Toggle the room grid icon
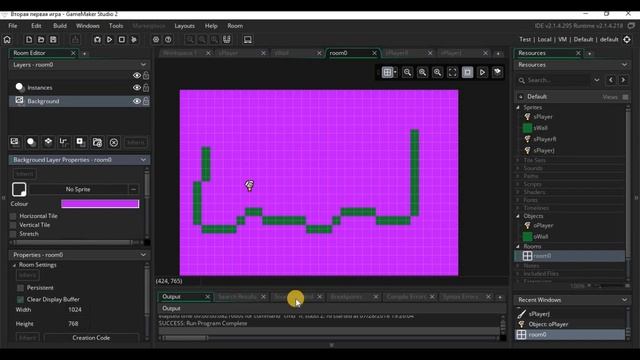The height and width of the screenshot is (360, 640). (x=387, y=72)
